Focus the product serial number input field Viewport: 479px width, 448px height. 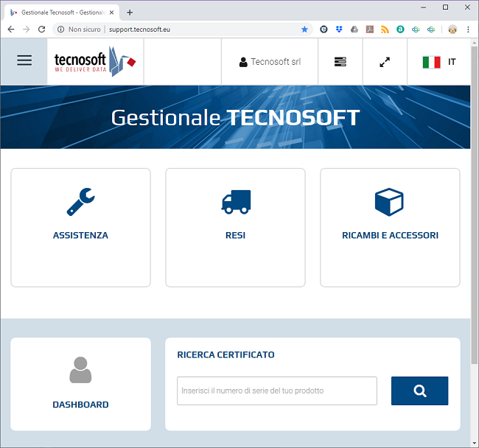click(277, 391)
